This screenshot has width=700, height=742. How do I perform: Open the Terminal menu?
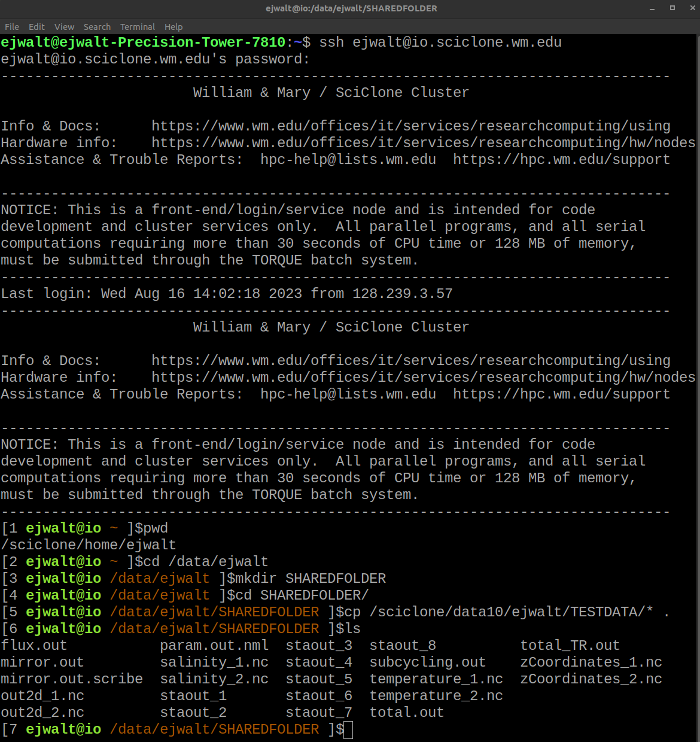click(x=137, y=27)
